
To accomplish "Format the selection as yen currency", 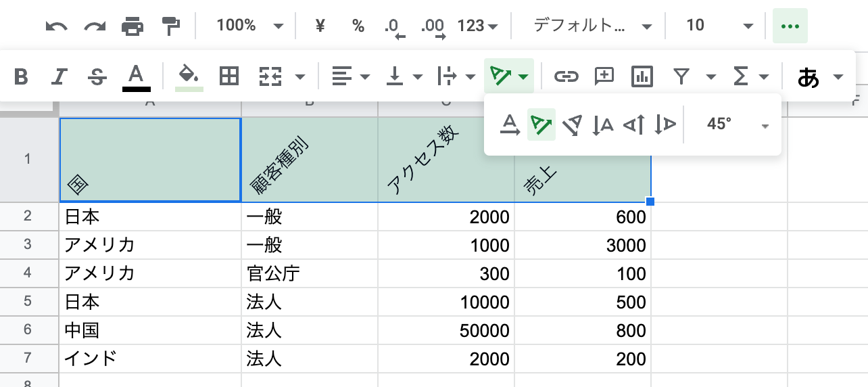I will click(x=320, y=26).
